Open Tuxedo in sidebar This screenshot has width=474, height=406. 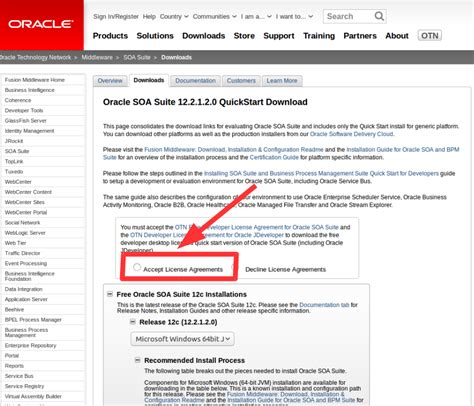(14, 172)
